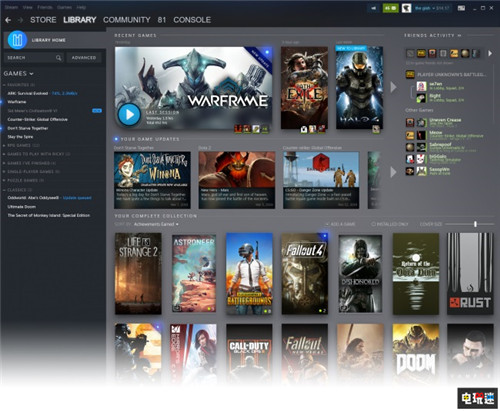The width and height of the screenshot is (500, 411).
Task: Toggle Installed Only filter
Action: tap(389, 224)
